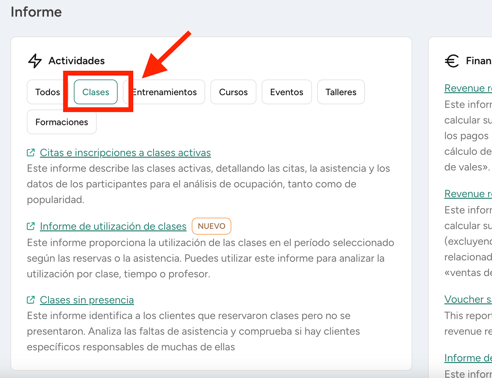Open the Formaciones filter
Screen dimensions: 492x378
(62, 122)
